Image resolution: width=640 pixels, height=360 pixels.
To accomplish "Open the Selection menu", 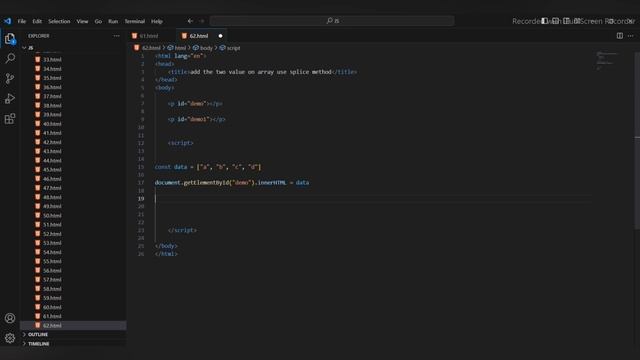I will point(59,21).
